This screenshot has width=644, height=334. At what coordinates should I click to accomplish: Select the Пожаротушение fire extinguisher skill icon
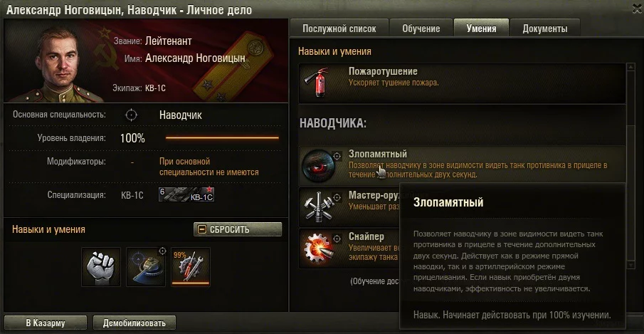[x=317, y=83]
